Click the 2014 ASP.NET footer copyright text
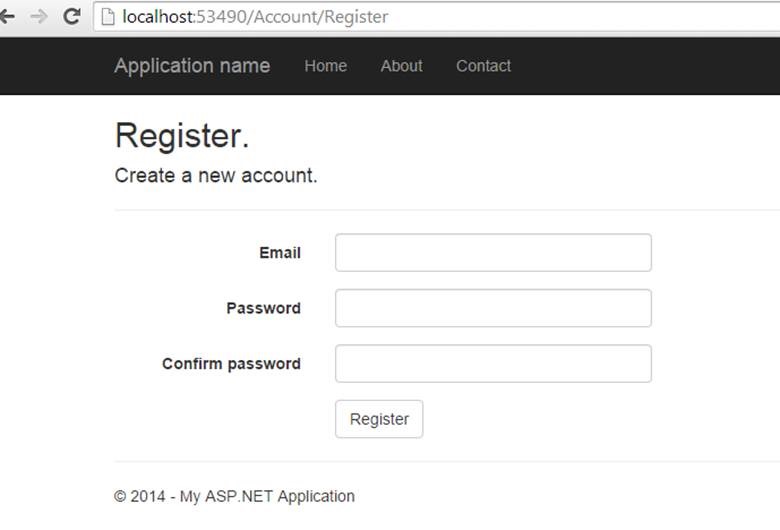The image size is (780, 530). pyautogui.click(x=235, y=496)
